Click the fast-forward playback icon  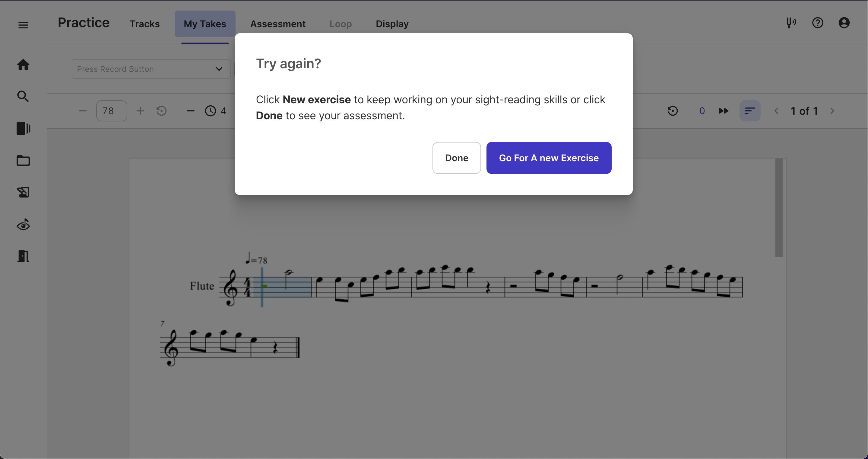click(x=724, y=111)
